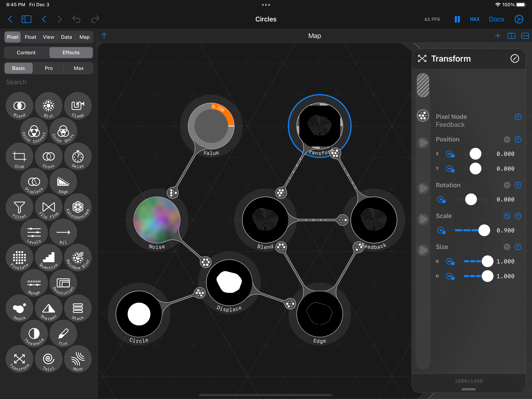This screenshot has width=532, height=399.
Task: Toggle MAX performance mode
Action: click(475, 19)
